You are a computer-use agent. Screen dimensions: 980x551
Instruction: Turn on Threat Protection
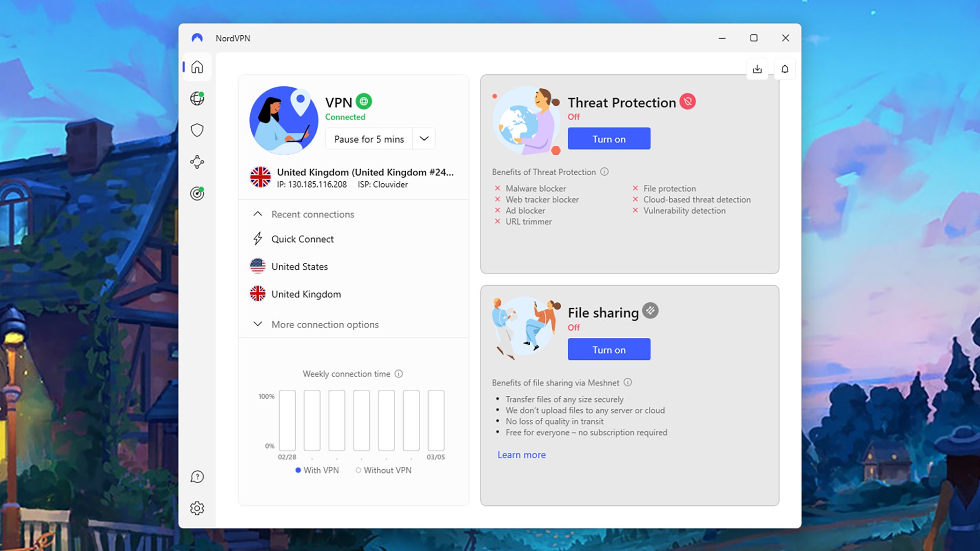(609, 139)
